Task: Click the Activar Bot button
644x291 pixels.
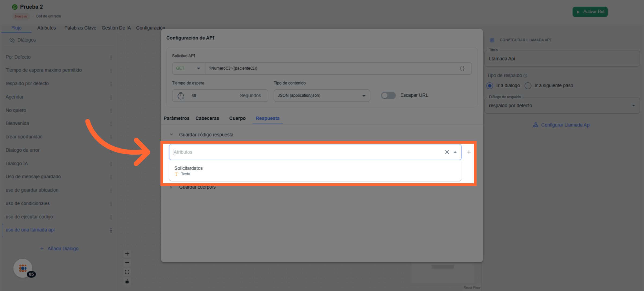Action: (590, 12)
